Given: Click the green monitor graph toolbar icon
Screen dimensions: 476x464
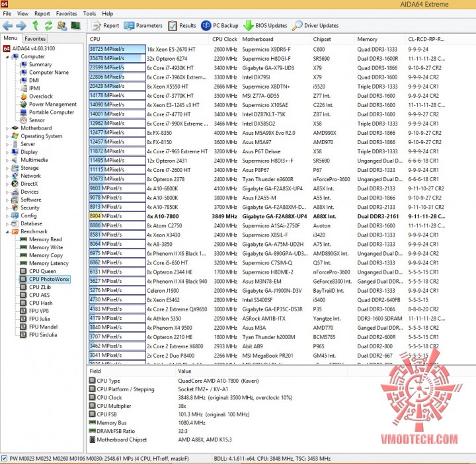Looking at the screenshot, I should pyautogui.click(x=75, y=26).
